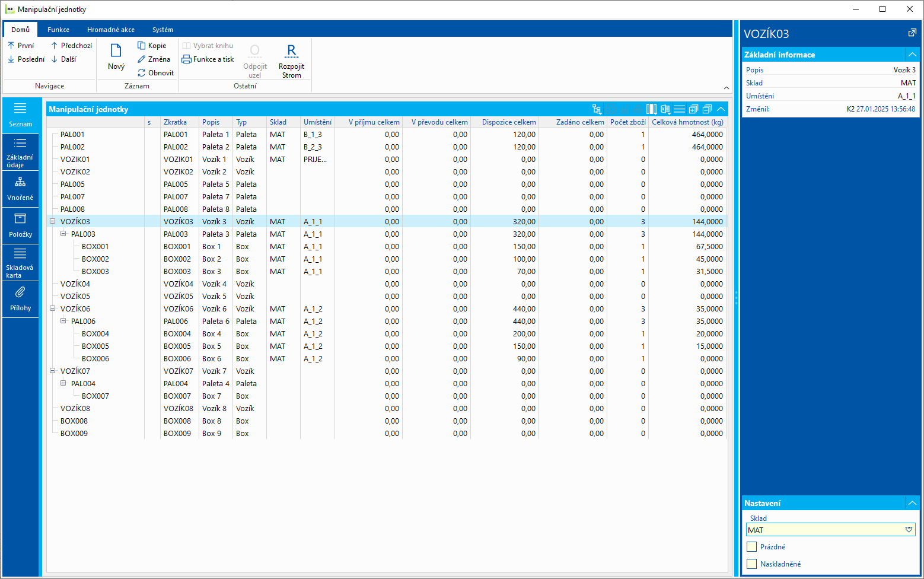Sort by the Dispozice celkem column header
The width and height of the screenshot is (924, 579).
point(508,122)
